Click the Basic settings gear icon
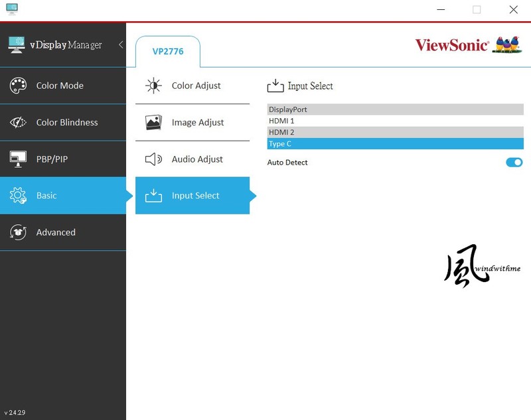Screen dimensions: 531x420 (18, 195)
